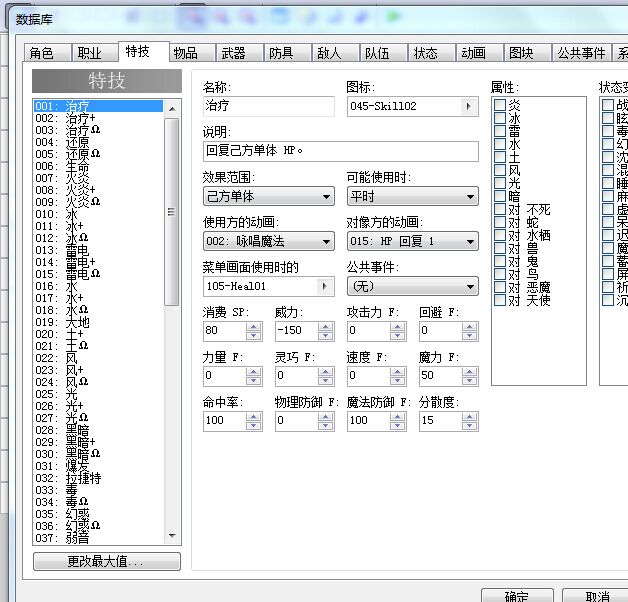Increase 消费 SP value with up arrow
This screenshot has width=628, height=602.
(253, 327)
